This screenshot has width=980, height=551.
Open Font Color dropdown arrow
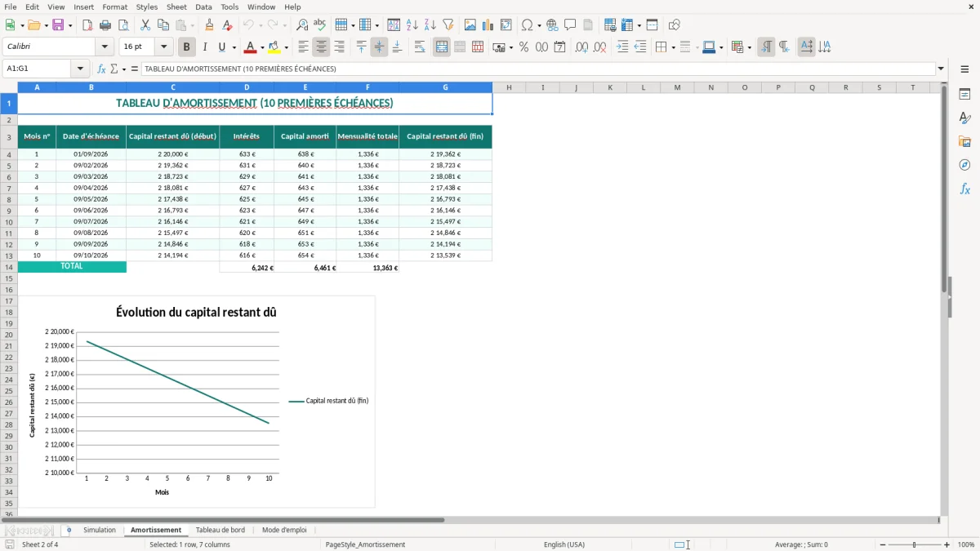[262, 47]
